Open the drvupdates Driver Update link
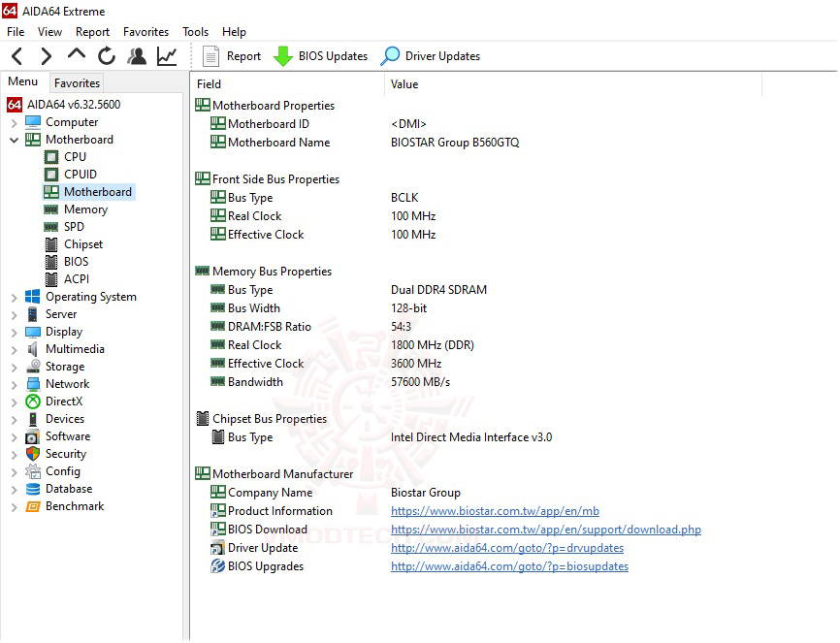 coord(507,548)
